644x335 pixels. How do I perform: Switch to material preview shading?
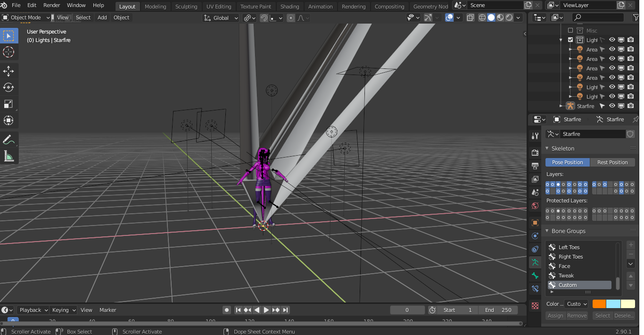coord(500,17)
